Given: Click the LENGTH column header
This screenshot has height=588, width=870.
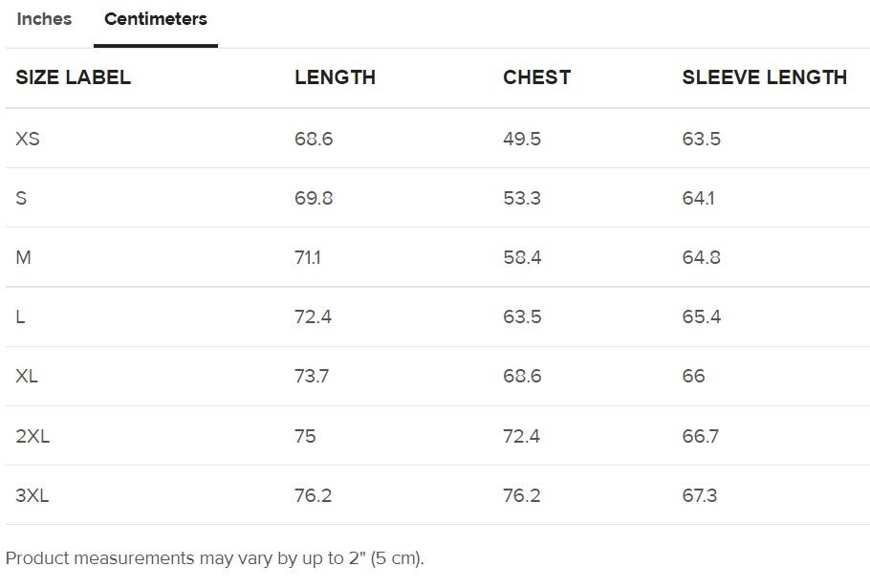Looking at the screenshot, I should [x=336, y=77].
